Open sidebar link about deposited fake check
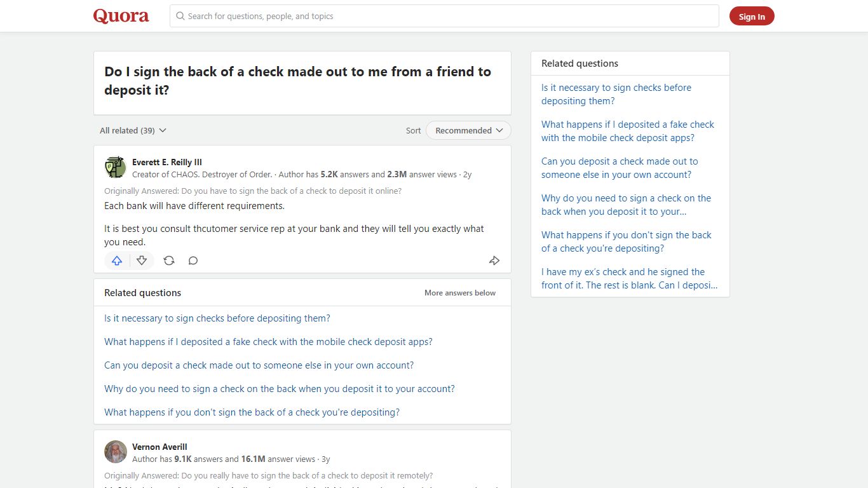 [628, 131]
